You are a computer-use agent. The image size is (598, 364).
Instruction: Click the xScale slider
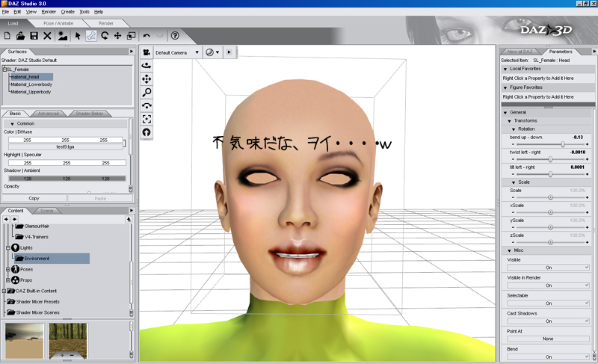(549, 212)
